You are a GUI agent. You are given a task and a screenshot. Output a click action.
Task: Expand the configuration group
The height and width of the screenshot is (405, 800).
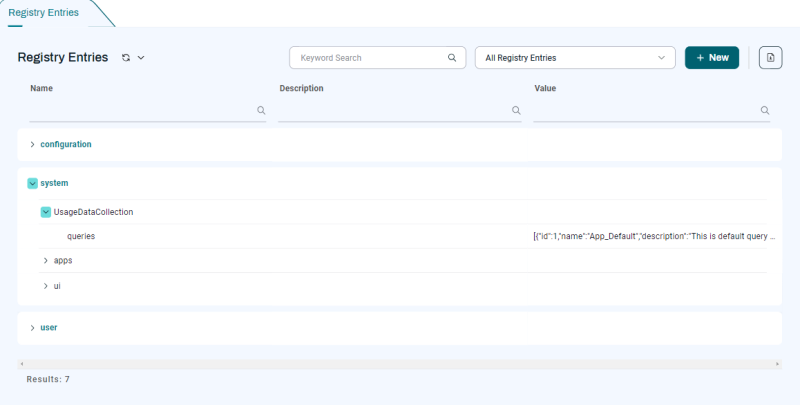[32, 144]
